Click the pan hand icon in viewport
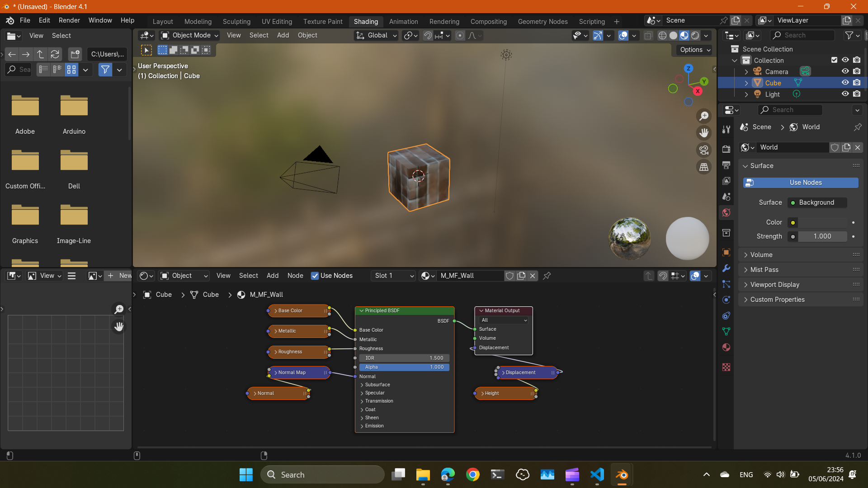The height and width of the screenshot is (488, 868). point(704,133)
